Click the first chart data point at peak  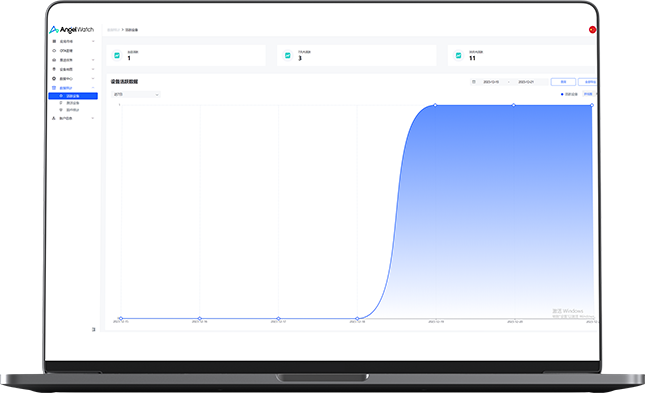(435, 105)
